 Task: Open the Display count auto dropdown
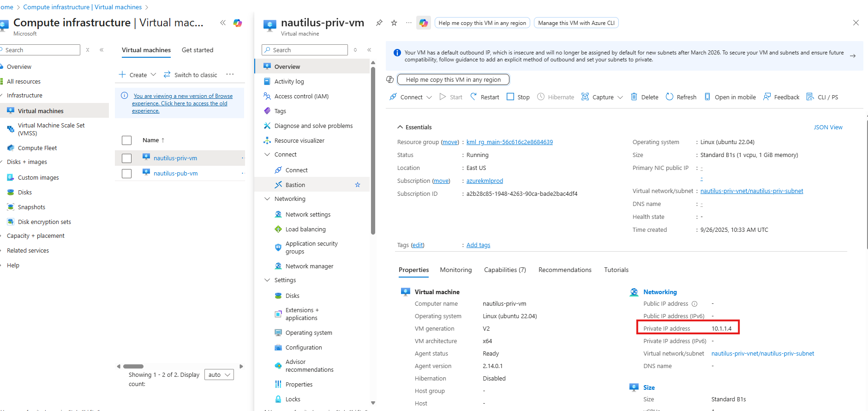click(x=219, y=375)
